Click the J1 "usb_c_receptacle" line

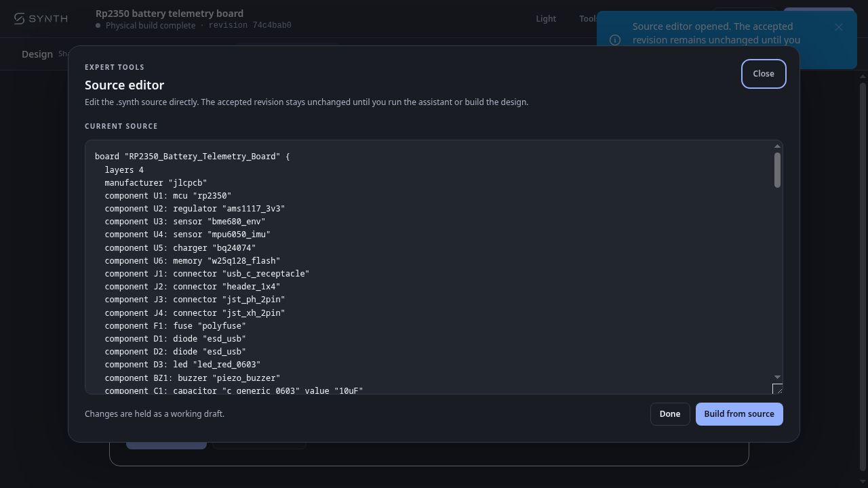point(207,274)
